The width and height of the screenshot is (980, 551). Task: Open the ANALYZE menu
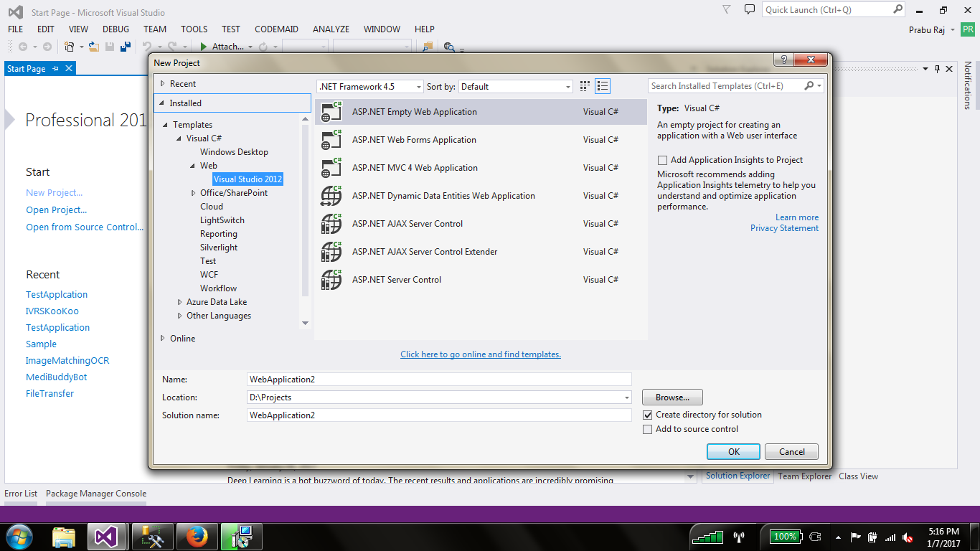[x=331, y=29]
